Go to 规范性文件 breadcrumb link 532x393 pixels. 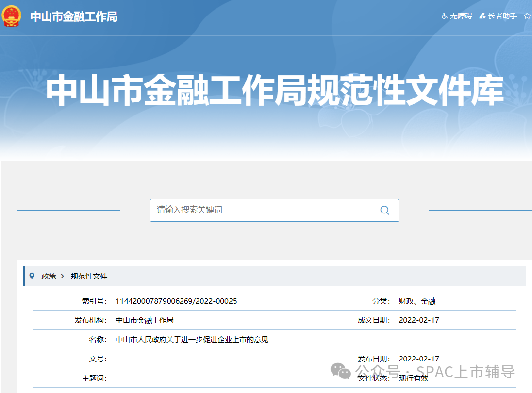coord(89,277)
